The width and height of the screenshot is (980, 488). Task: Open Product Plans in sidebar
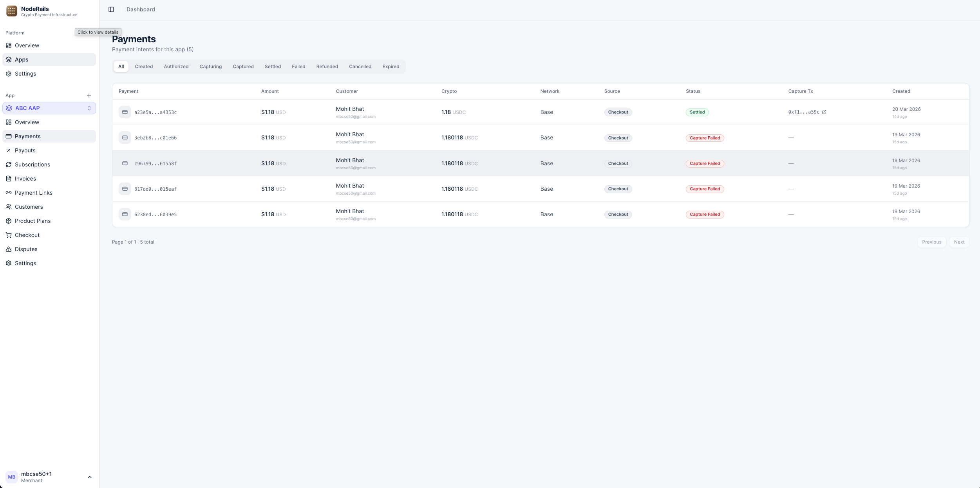(x=33, y=221)
